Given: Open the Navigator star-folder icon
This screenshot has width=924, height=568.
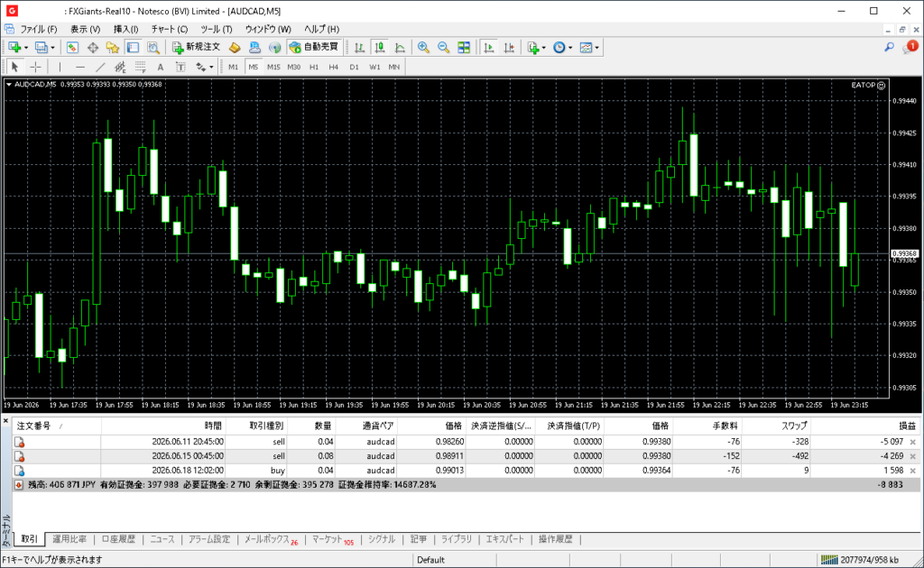Looking at the screenshot, I should pyautogui.click(x=113, y=48).
